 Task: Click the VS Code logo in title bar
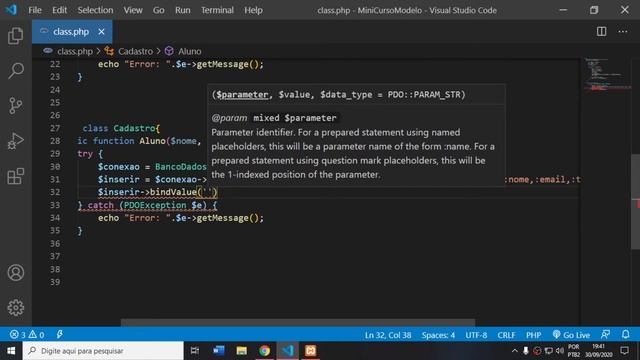pos(11,10)
